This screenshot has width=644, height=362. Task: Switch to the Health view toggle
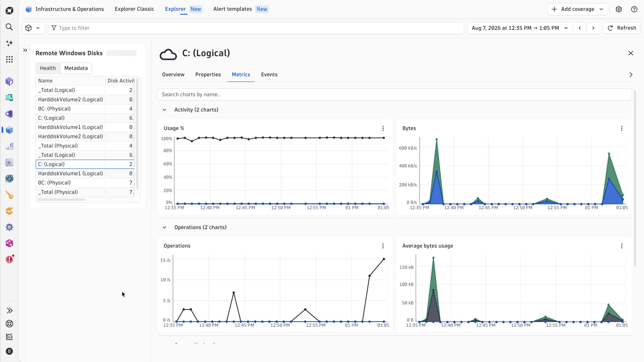[48, 68]
